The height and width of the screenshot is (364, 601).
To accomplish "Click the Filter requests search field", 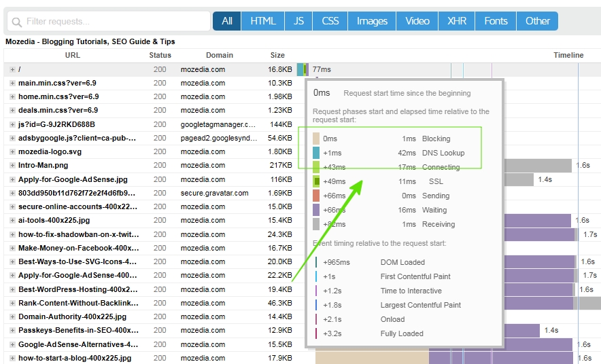I will pos(109,22).
